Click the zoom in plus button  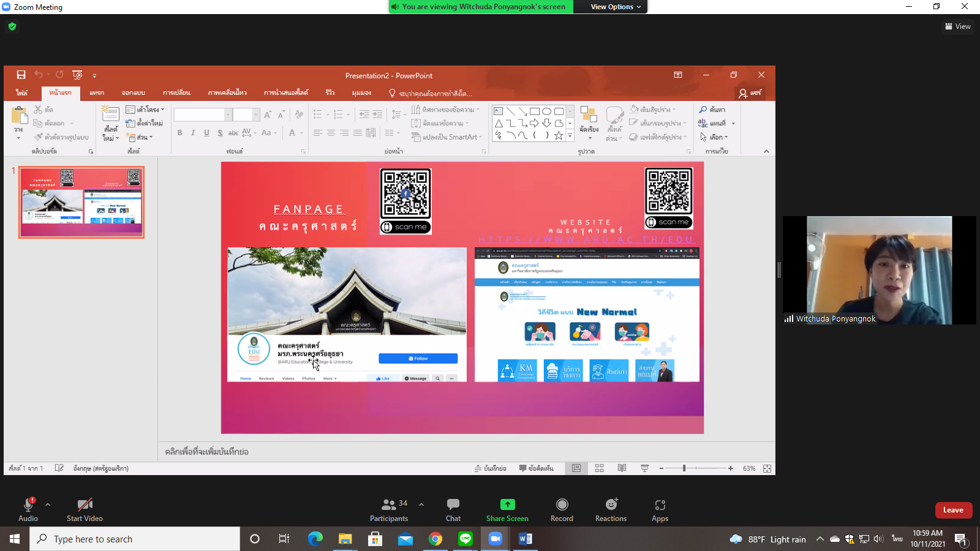[x=731, y=468]
